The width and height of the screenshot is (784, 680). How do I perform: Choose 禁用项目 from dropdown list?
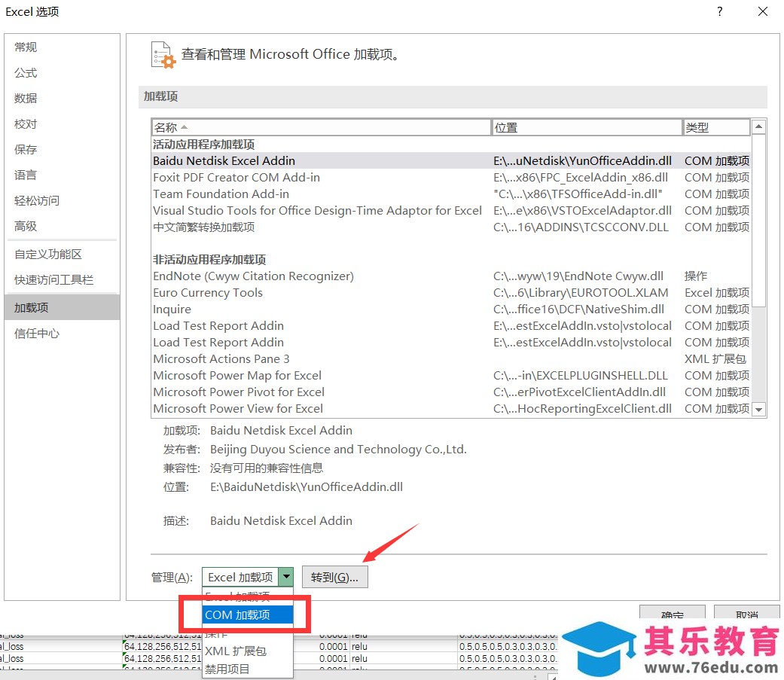click(248, 669)
